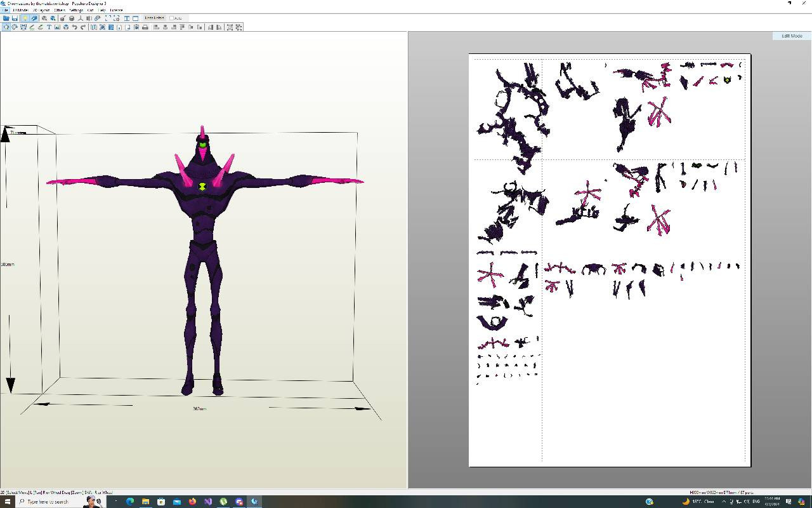Select the Text tool icon
The image size is (812, 508).
[x=49, y=27]
